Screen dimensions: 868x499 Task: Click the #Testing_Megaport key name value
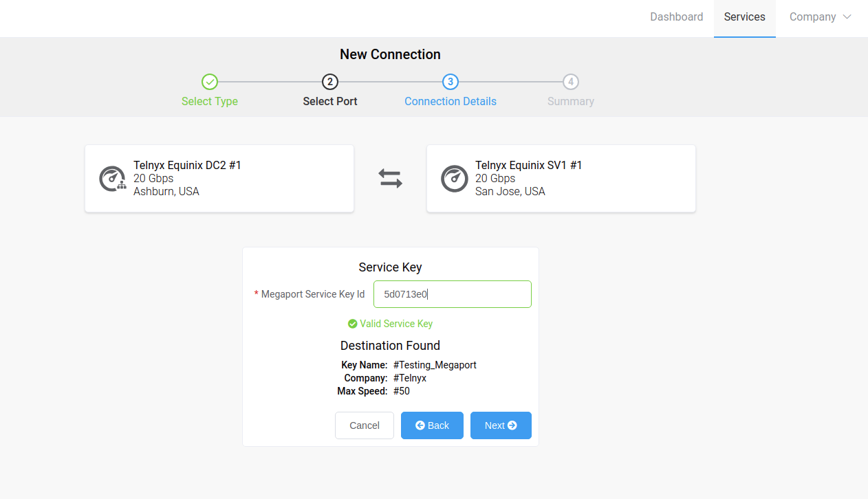coord(435,365)
